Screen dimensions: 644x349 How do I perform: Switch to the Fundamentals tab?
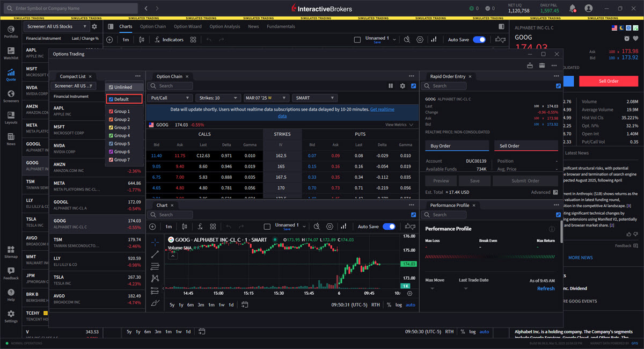point(281,26)
